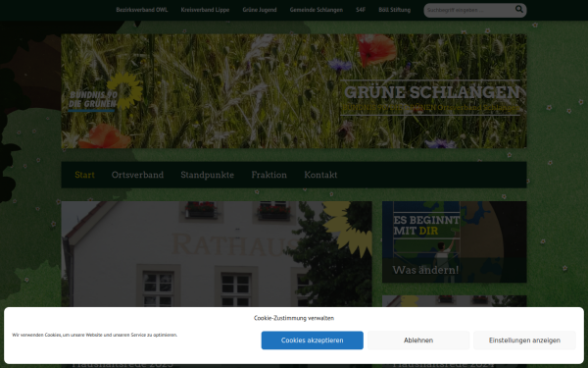The width and height of the screenshot is (588, 368).
Task: Open the Ortsverband menu
Action: click(137, 175)
